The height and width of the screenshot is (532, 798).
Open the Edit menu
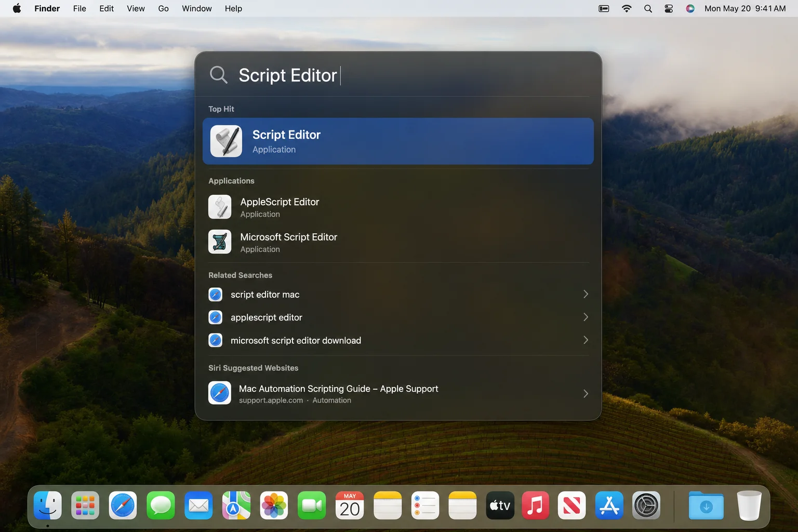pos(107,8)
